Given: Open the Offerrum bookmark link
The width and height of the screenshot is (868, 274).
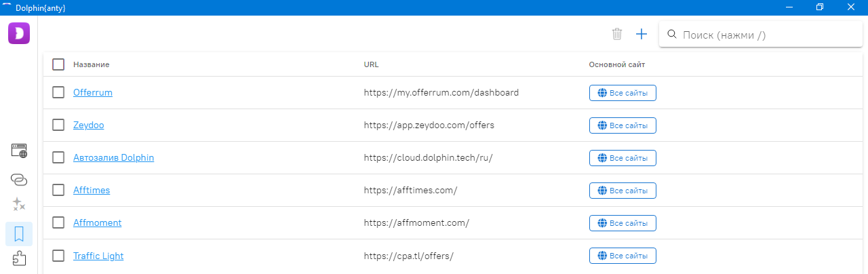Looking at the screenshot, I should [x=93, y=92].
